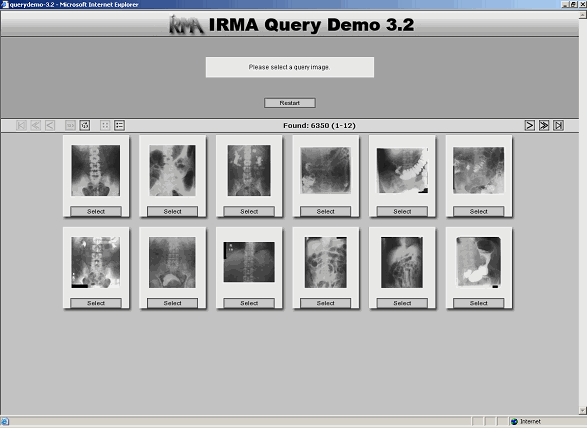Jump forward several result pages

[544, 125]
